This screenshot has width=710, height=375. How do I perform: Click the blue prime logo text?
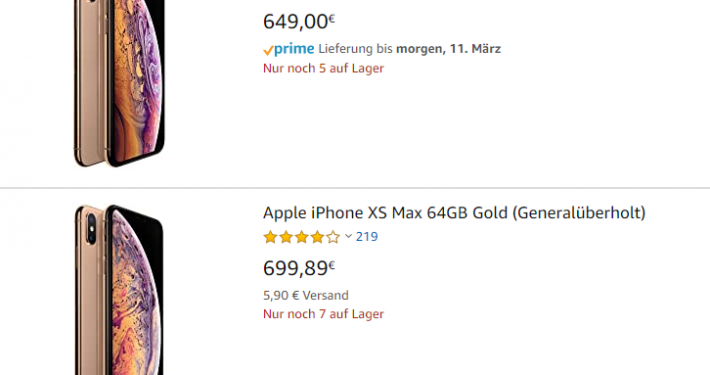coord(294,49)
